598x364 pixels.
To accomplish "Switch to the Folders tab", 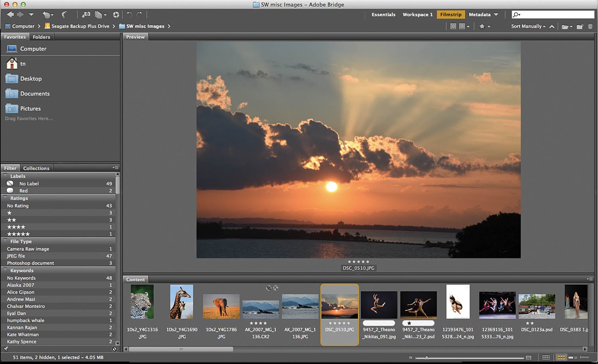I will pyautogui.click(x=41, y=37).
